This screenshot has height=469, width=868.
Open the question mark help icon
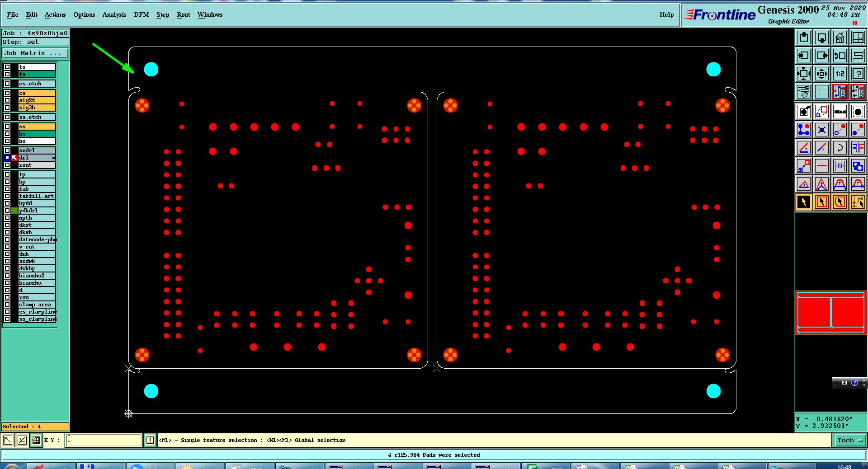click(x=858, y=74)
